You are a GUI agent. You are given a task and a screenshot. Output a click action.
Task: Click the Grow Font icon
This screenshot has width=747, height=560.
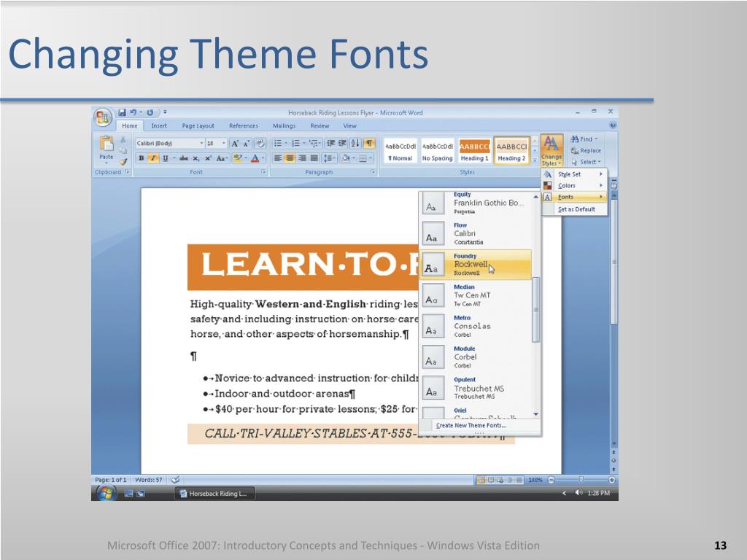point(235,144)
